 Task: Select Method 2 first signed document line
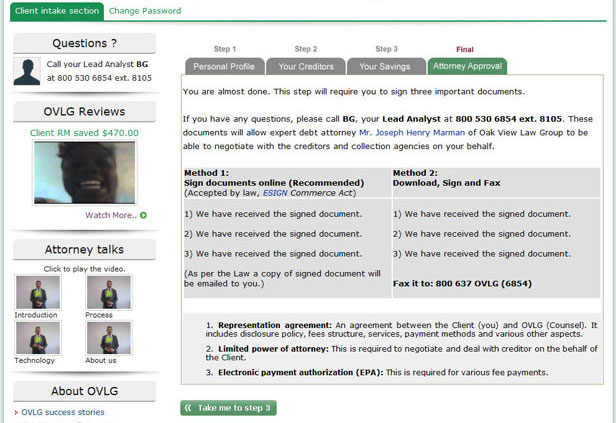[x=482, y=214]
